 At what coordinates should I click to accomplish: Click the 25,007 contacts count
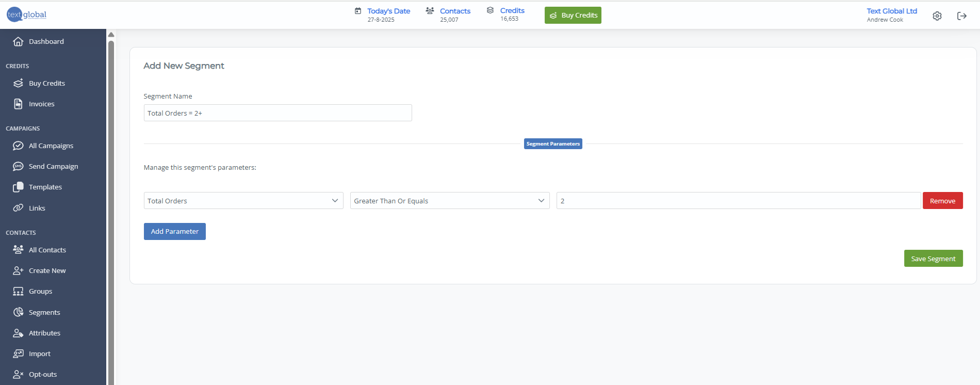pyautogui.click(x=449, y=20)
